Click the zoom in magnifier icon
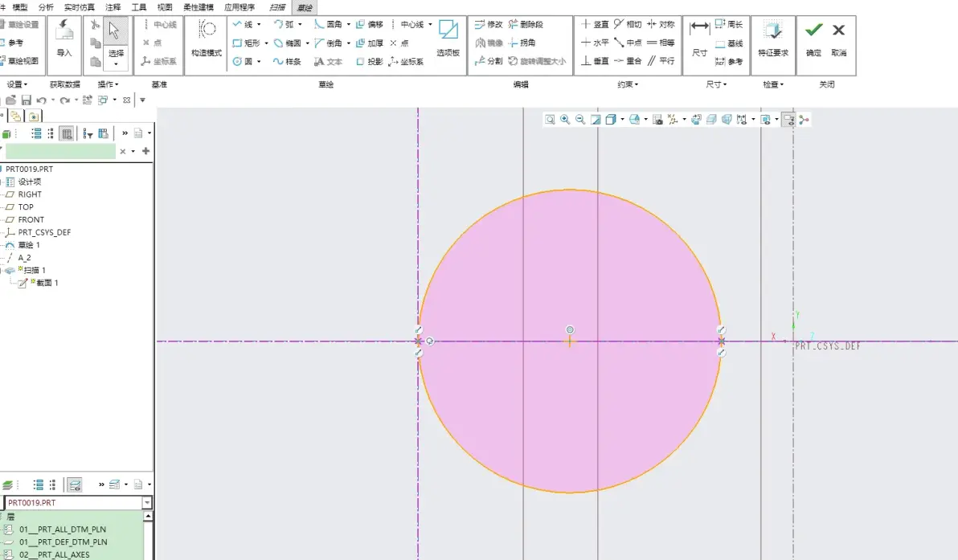The image size is (958, 560). [x=565, y=120]
